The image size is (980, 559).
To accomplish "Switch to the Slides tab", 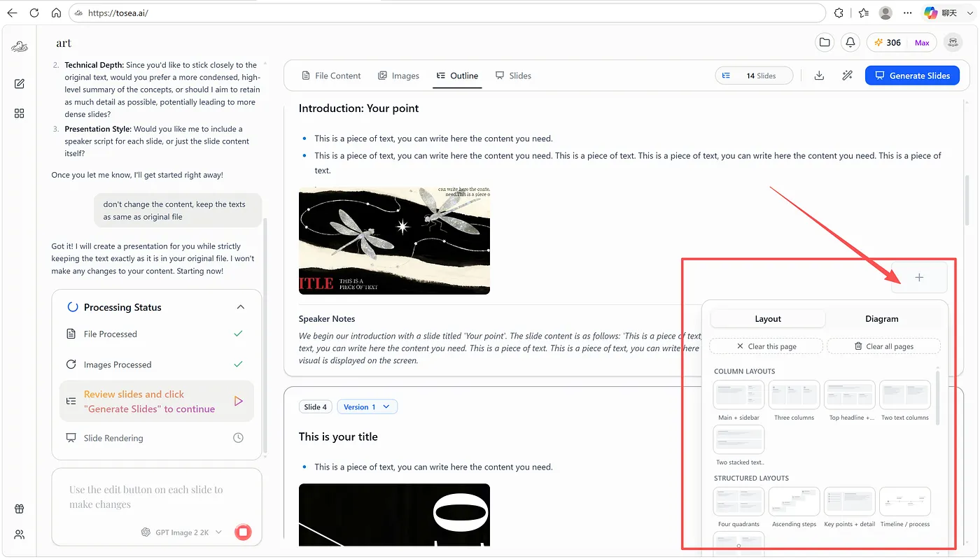I will coord(513,76).
